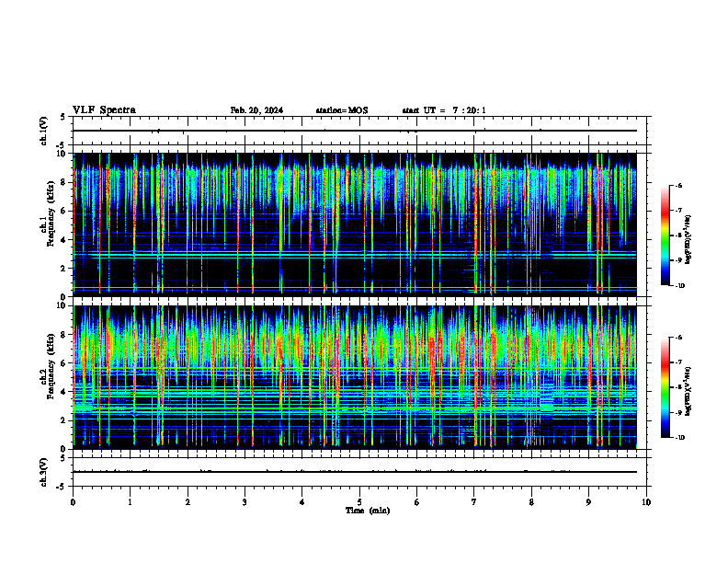Click the ch.2 spectrogram panel
728x563 pixels.
pyautogui.click(x=355, y=377)
